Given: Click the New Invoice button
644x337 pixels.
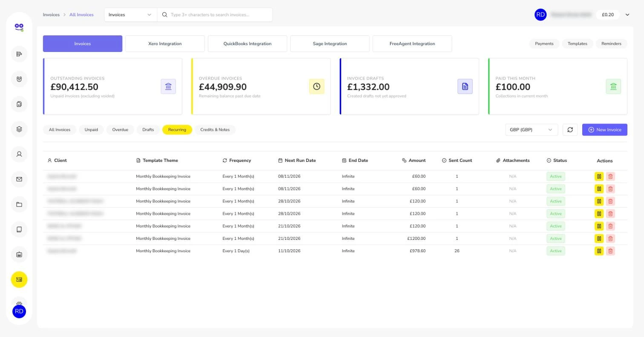Looking at the screenshot, I should tap(605, 130).
